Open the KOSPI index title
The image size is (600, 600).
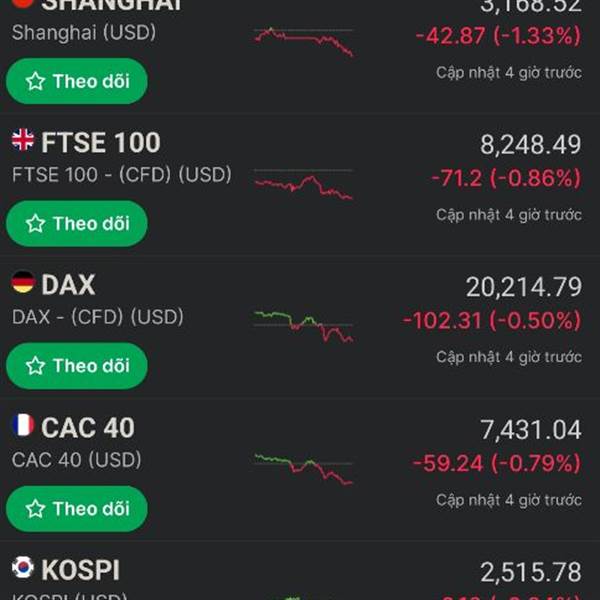pos(80,571)
